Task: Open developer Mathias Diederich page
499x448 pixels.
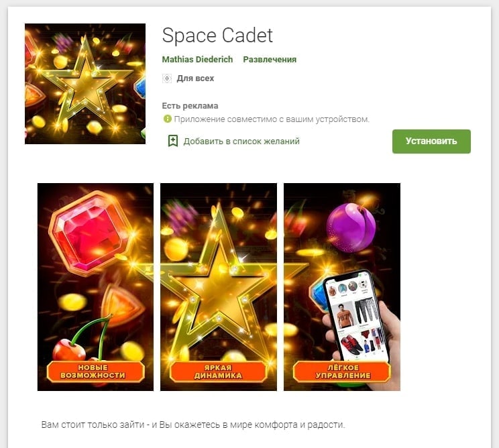Action: point(197,60)
